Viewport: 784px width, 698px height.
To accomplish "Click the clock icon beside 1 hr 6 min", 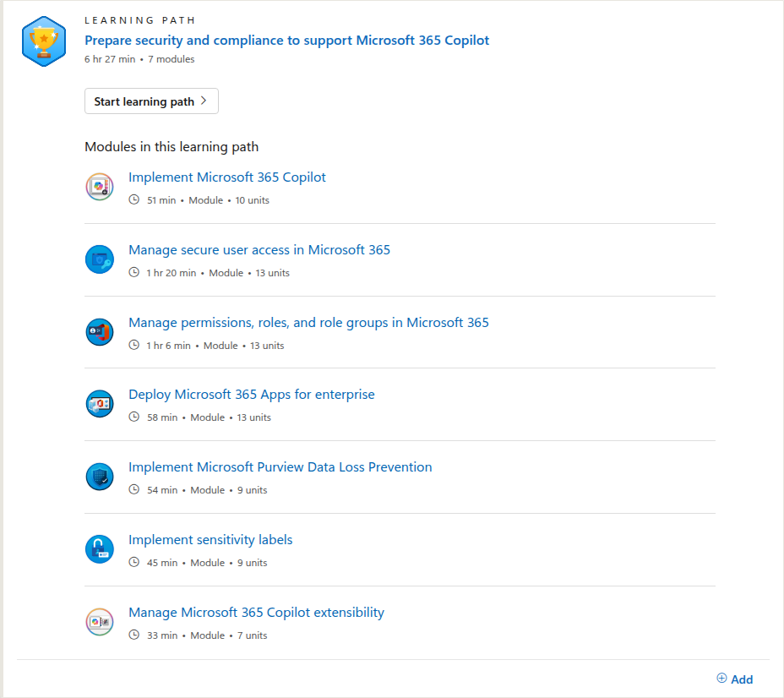I will coord(134,345).
